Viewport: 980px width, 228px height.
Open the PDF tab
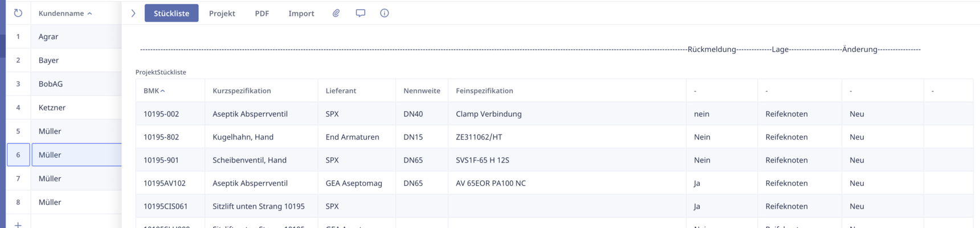pos(262,13)
